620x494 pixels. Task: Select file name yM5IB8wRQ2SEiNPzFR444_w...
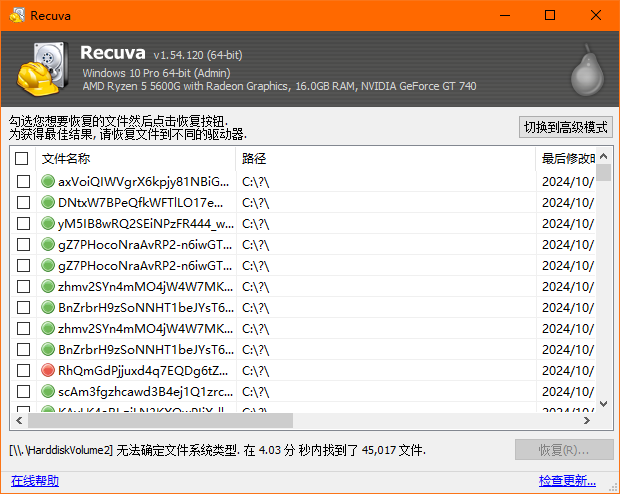tap(146, 224)
